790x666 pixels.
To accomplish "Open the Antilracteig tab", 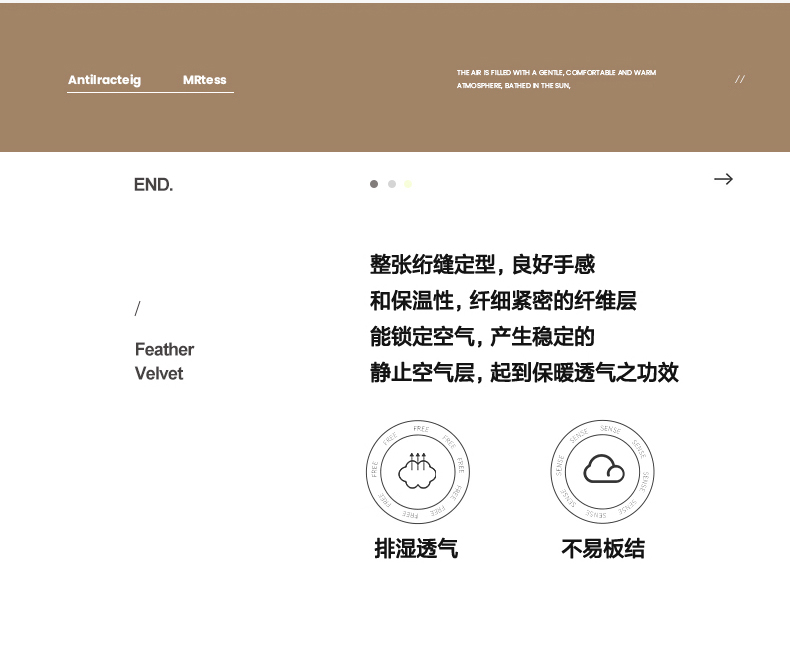I will tap(104, 80).
